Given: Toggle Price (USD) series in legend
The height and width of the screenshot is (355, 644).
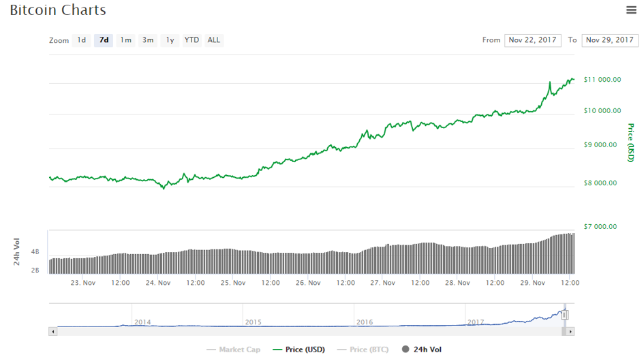Looking at the screenshot, I should pyautogui.click(x=298, y=350).
